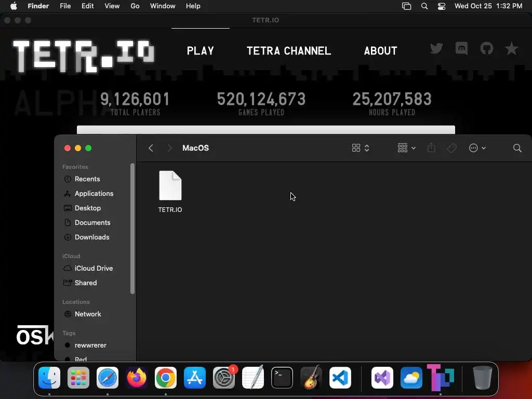Click the Share icon in Finder toolbar
The width and height of the screenshot is (532, 399).
coord(431,148)
